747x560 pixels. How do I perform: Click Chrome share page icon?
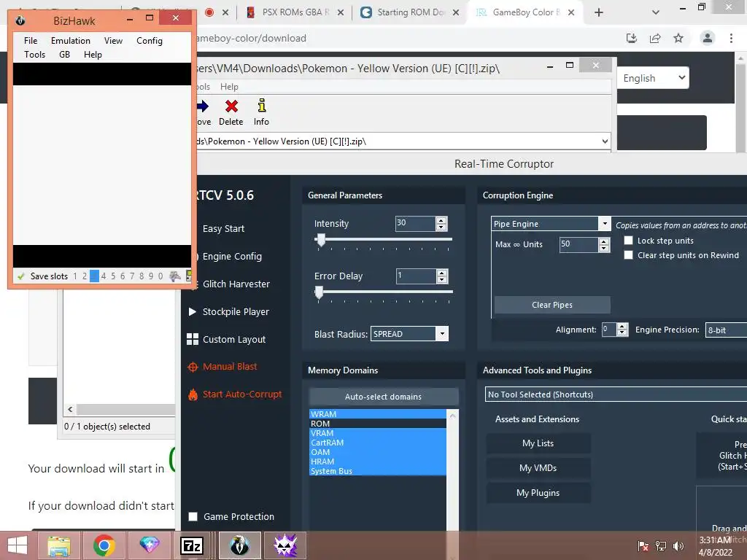[x=655, y=38]
